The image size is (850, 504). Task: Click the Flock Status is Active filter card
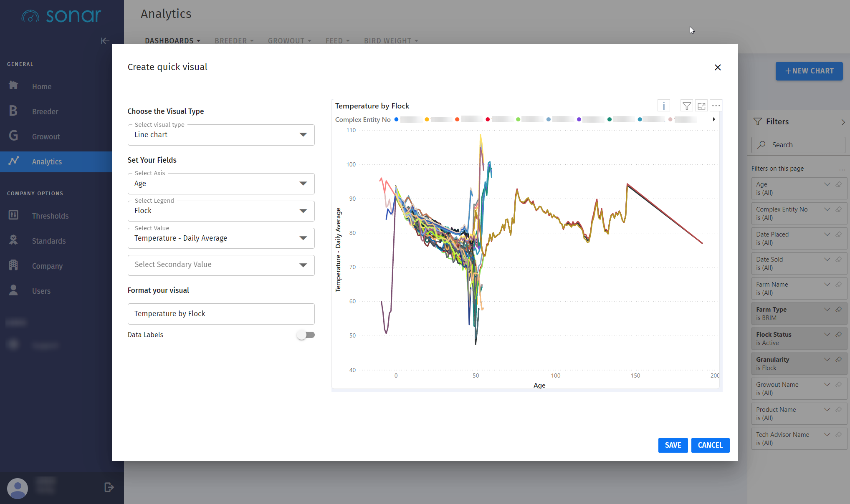pos(799,338)
